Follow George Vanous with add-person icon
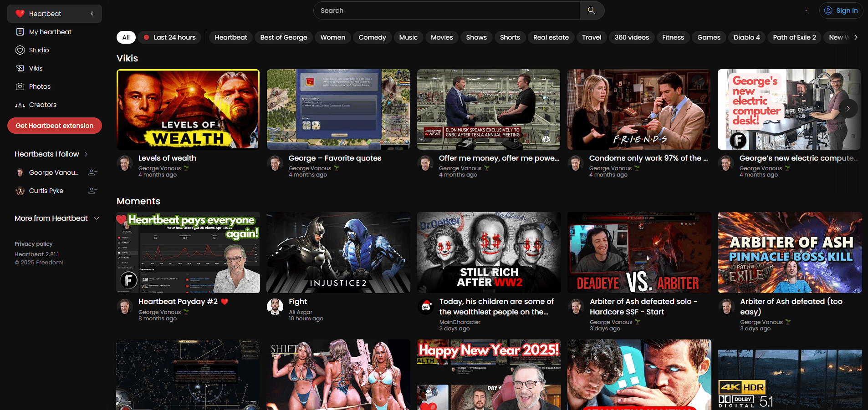Screen dimensions: 868x410 coord(92,172)
